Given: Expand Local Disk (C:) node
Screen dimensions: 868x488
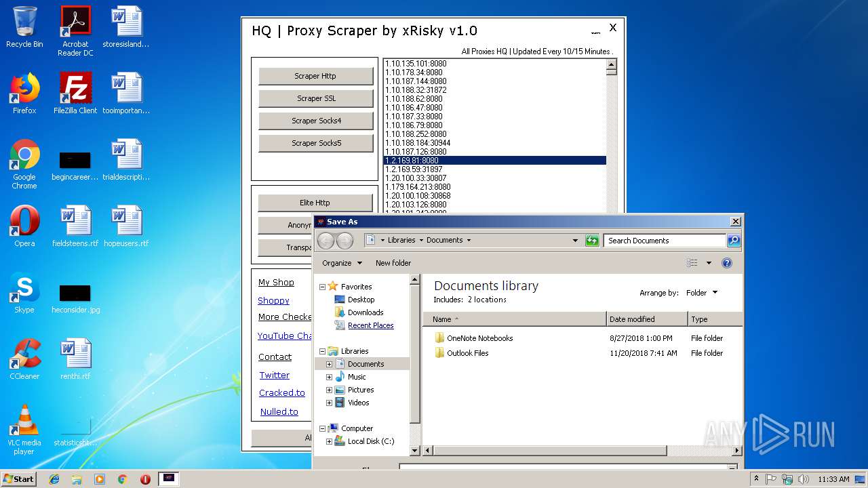Looking at the screenshot, I should coord(330,441).
